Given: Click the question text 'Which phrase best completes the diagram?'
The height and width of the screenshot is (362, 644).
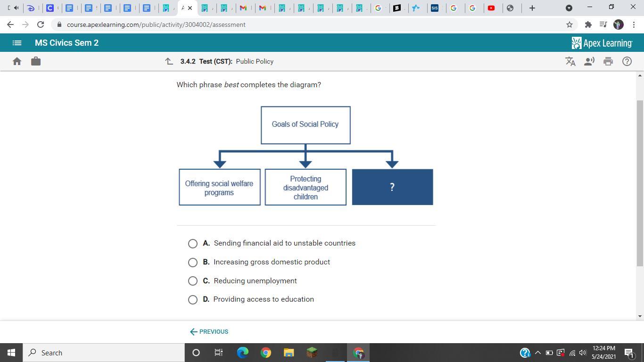Looking at the screenshot, I should [x=249, y=85].
